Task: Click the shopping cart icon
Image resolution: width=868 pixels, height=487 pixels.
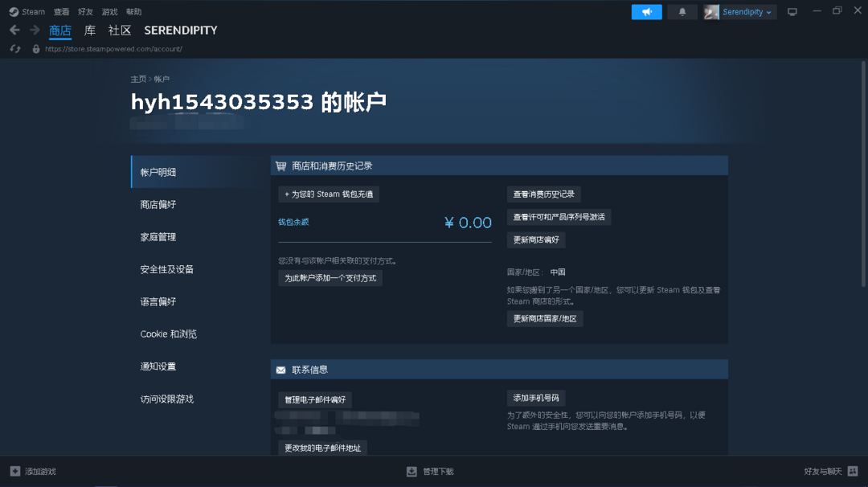Action: pos(281,166)
